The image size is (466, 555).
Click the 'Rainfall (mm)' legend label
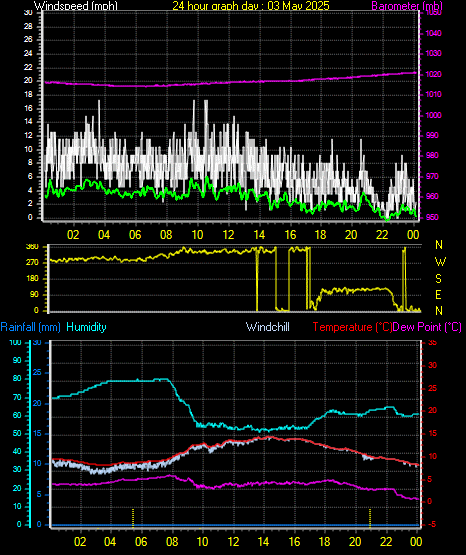31,327
